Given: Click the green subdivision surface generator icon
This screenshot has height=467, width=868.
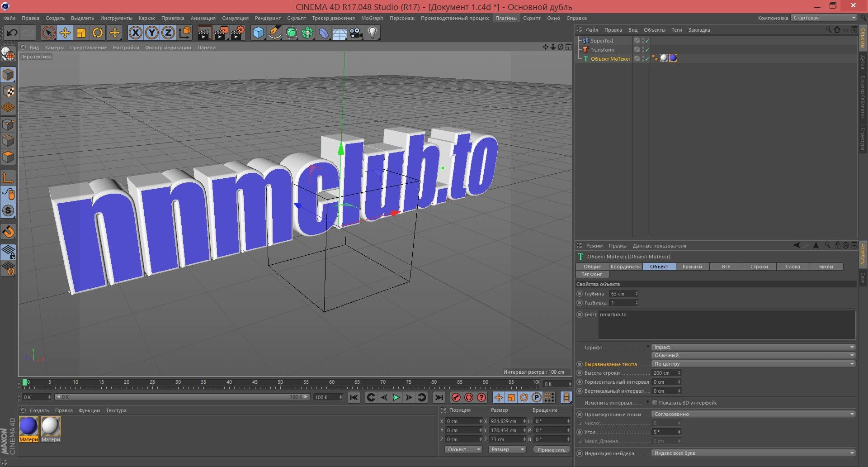Looking at the screenshot, I should tap(291, 33).
